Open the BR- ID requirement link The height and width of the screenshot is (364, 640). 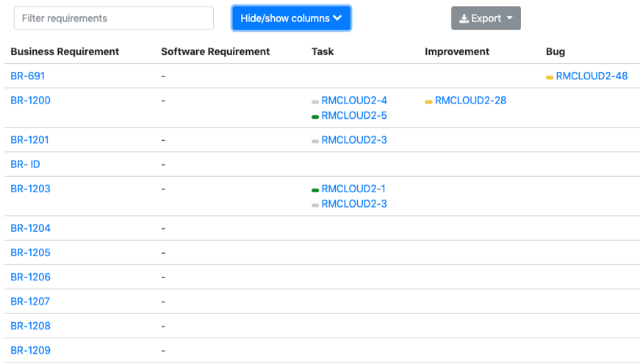tap(25, 164)
